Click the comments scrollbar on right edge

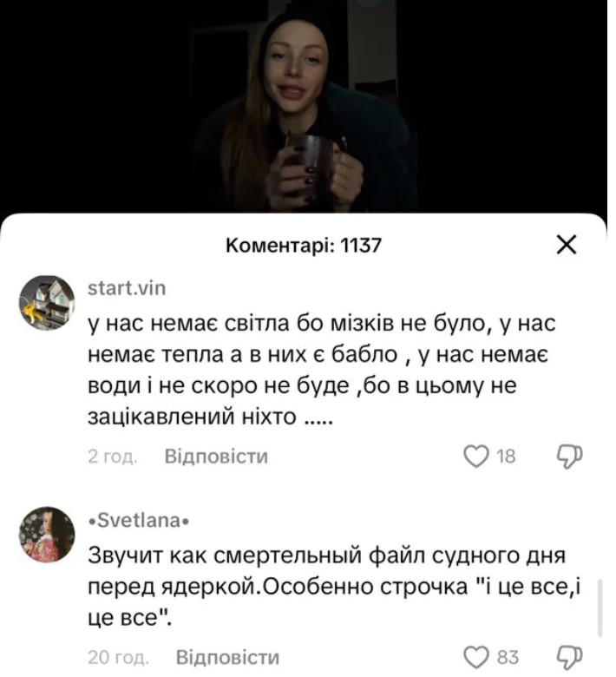point(600,608)
